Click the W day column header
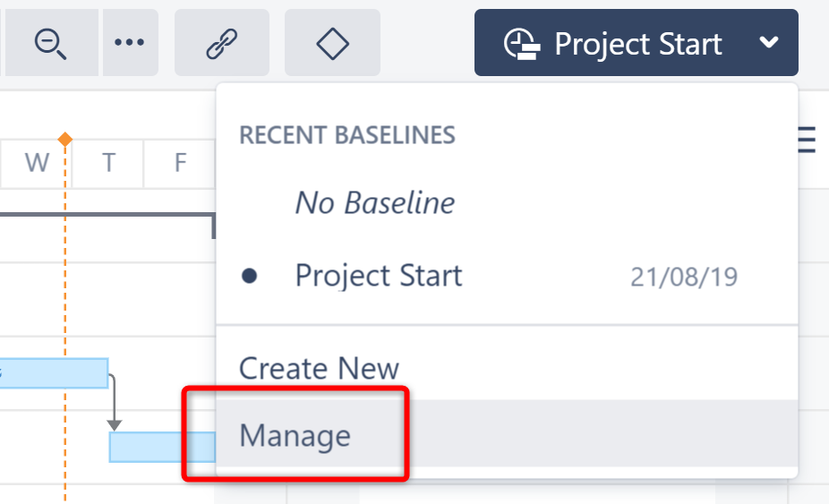 [x=37, y=163]
